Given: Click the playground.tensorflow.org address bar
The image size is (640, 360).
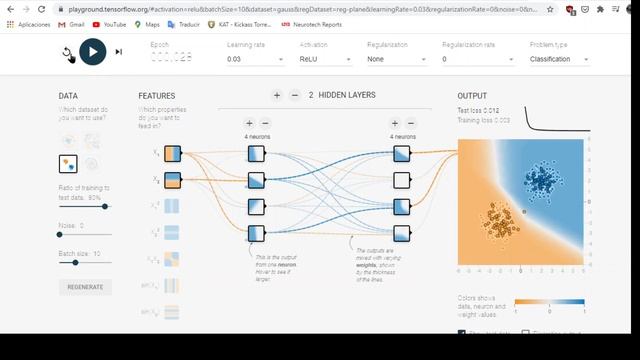Looking at the screenshot, I should click(x=302, y=9).
